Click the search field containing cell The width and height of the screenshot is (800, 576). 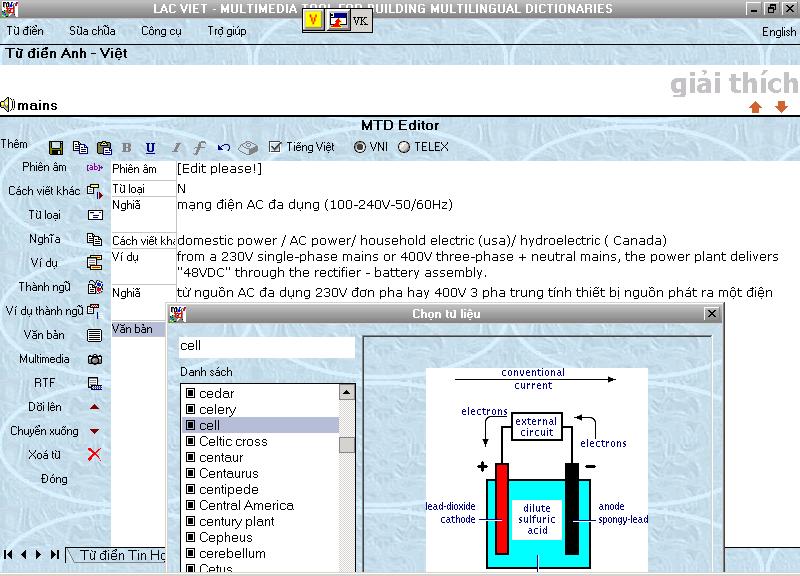pyautogui.click(x=266, y=346)
